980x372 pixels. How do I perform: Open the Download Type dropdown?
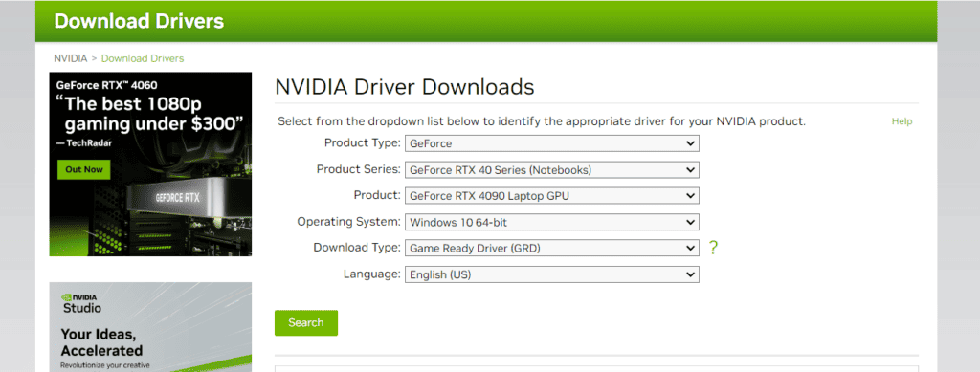point(552,248)
